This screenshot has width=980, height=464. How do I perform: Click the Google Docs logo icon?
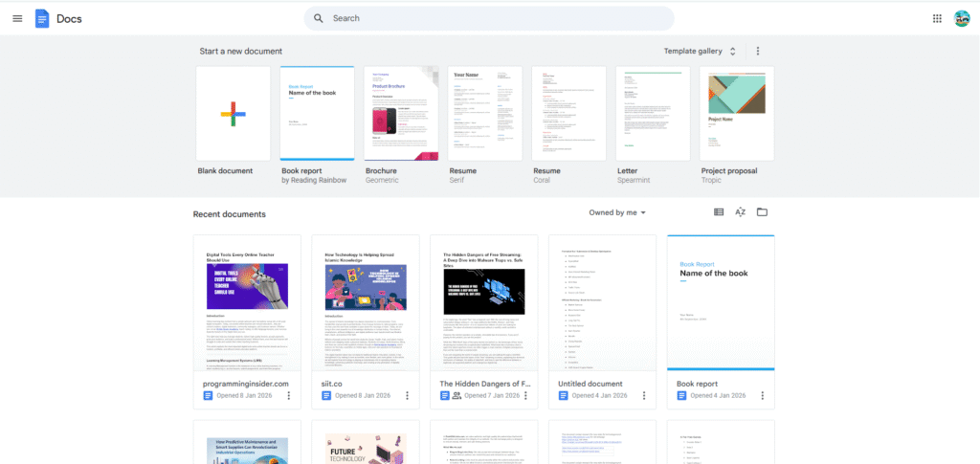coord(42,18)
